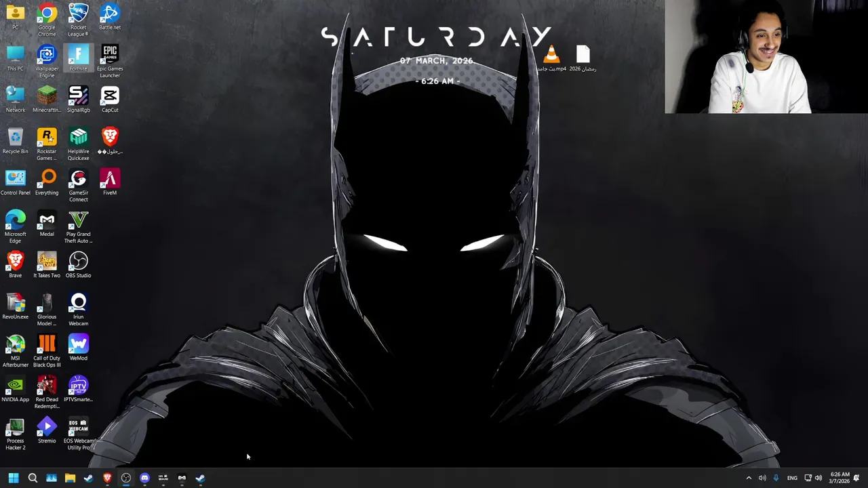Open taskbar Search
This screenshot has width=868, height=488.
33,478
